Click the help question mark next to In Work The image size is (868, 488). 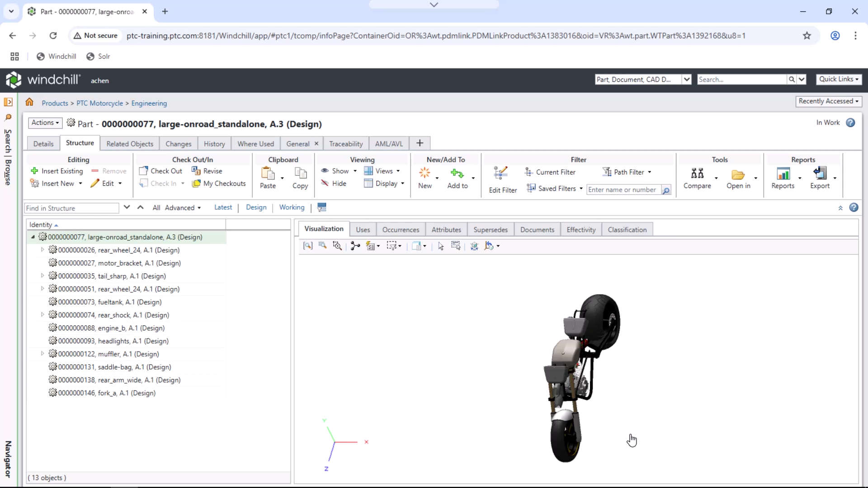coord(850,122)
